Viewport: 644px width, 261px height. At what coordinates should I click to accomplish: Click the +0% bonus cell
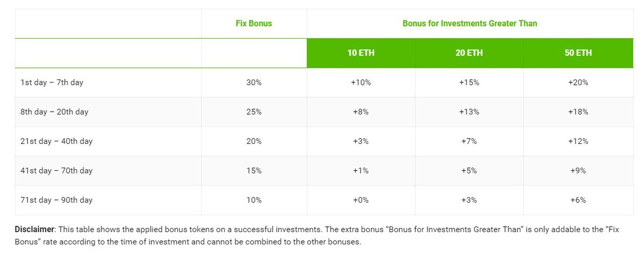click(x=361, y=200)
